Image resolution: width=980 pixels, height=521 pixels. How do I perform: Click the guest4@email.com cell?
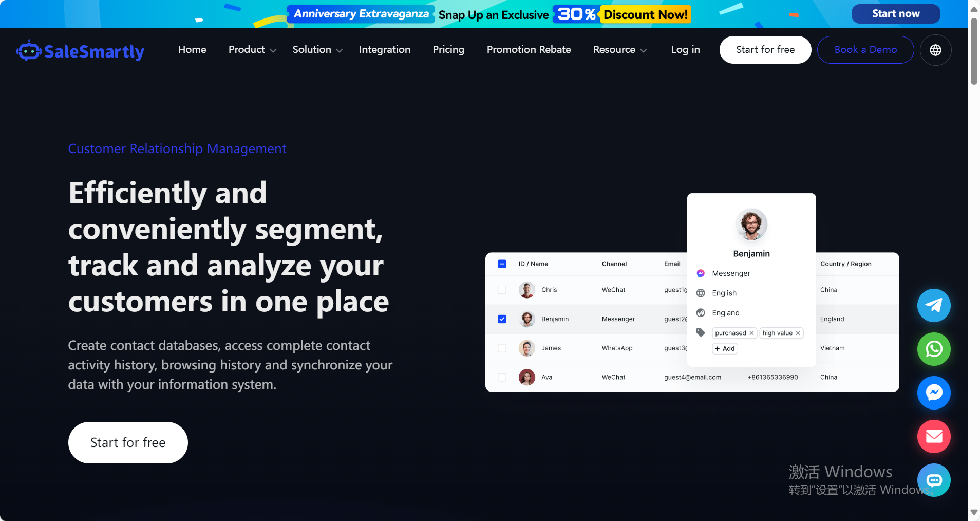point(692,377)
